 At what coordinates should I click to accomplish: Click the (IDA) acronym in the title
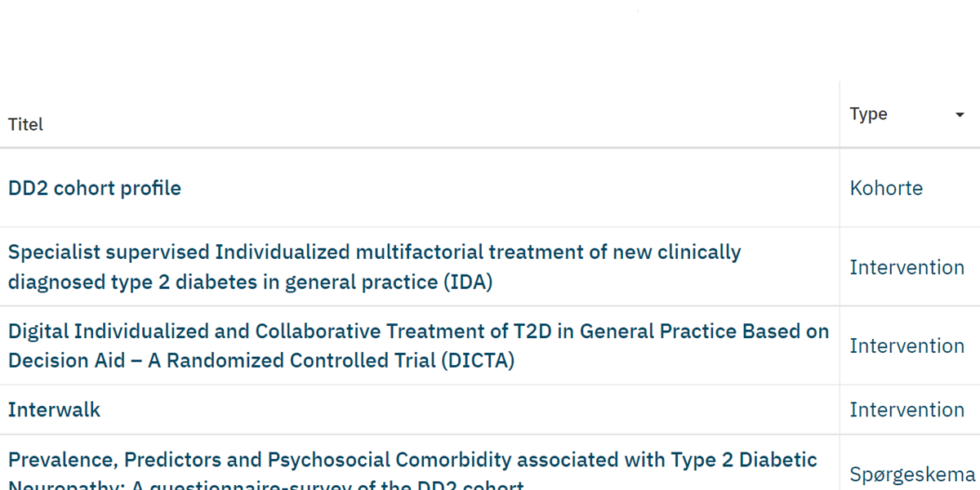(469, 283)
